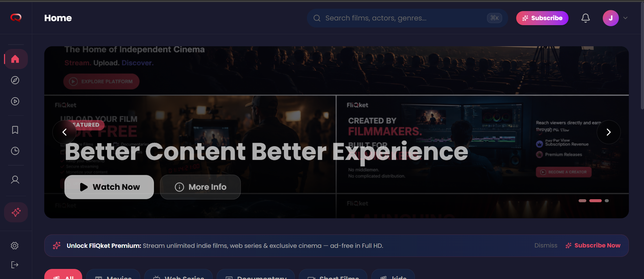This screenshot has height=279, width=644.
Task: Open the clock history sidebar icon
Action: pyautogui.click(x=15, y=151)
